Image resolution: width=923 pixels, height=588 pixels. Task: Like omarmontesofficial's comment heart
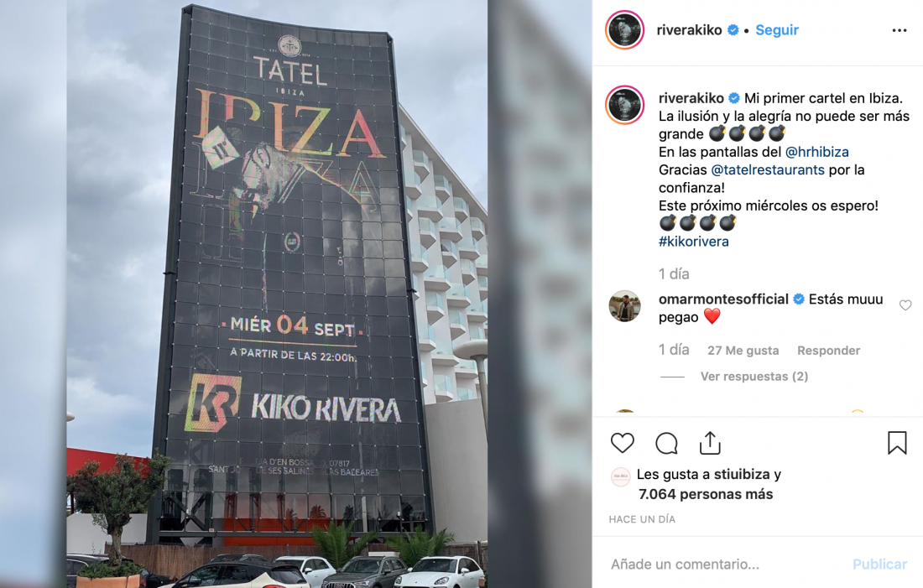coord(905,304)
